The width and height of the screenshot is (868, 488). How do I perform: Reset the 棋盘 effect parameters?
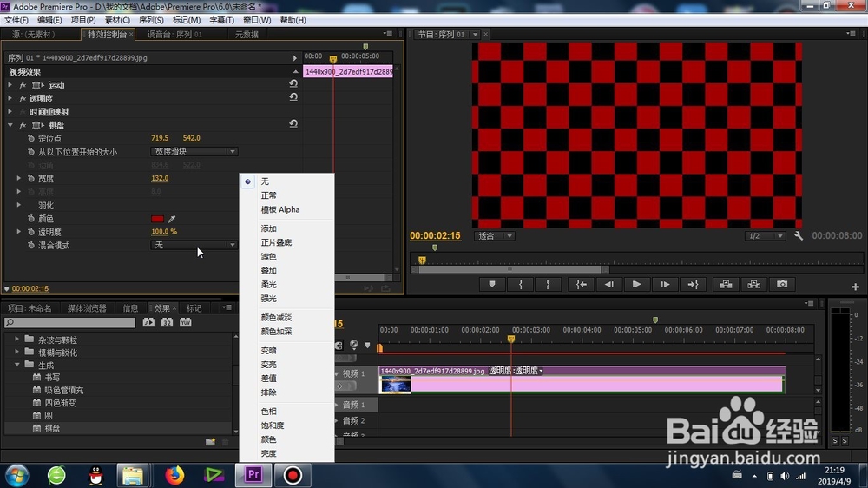tap(293, 124)
